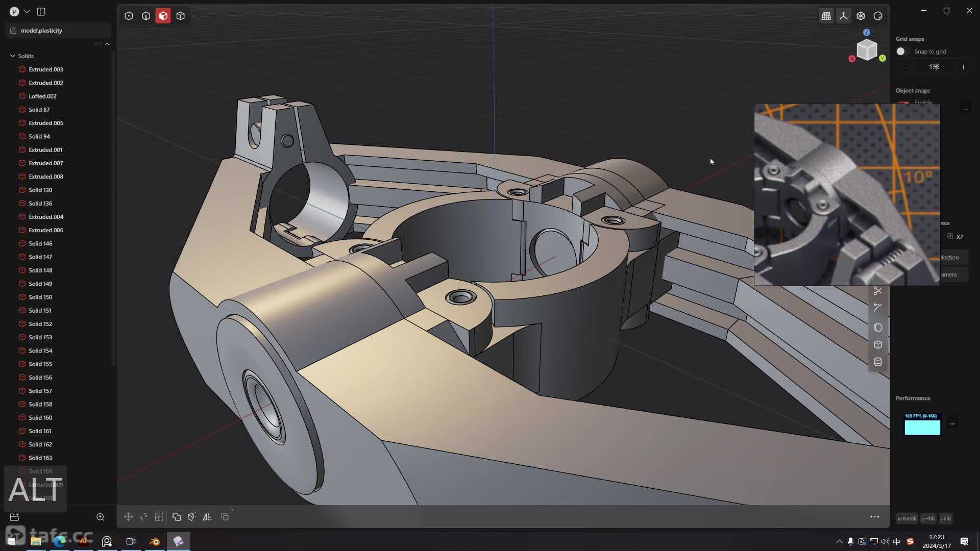The height and width of the screenshot is (551, 980).
Task: Select the Scale command icon
Action: coord(159,517)
